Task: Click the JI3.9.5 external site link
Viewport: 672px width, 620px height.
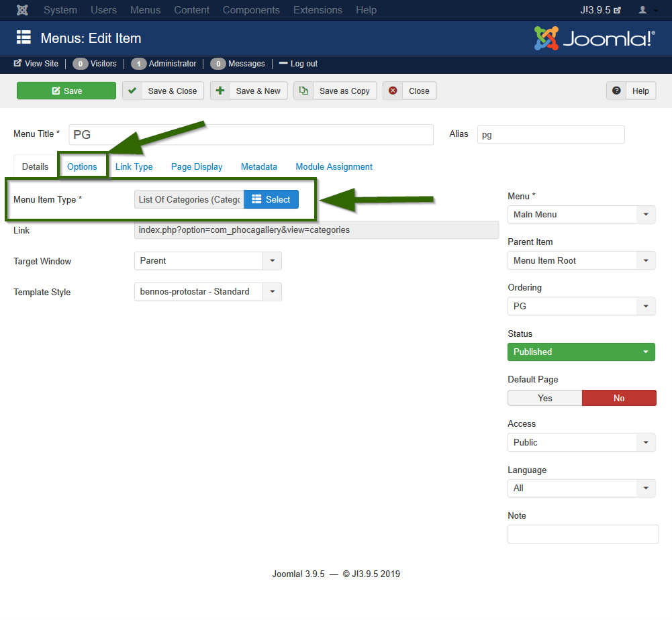Action: pos(600,10)
